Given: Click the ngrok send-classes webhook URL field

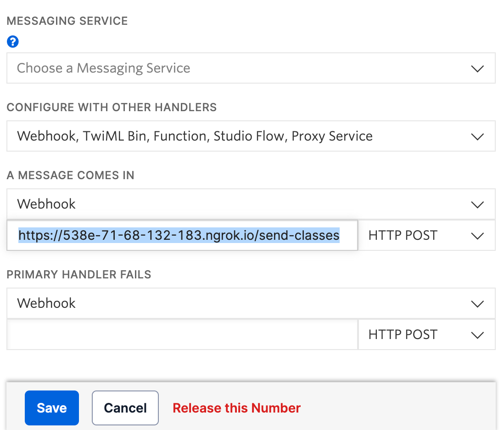Looking at the screenshot, I should click(x=182, y=235).
